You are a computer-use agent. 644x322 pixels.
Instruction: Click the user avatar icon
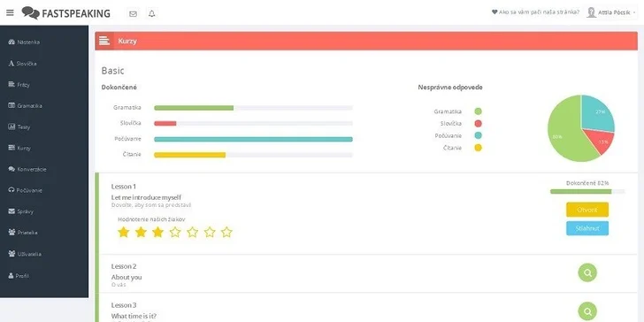point(591,12)
